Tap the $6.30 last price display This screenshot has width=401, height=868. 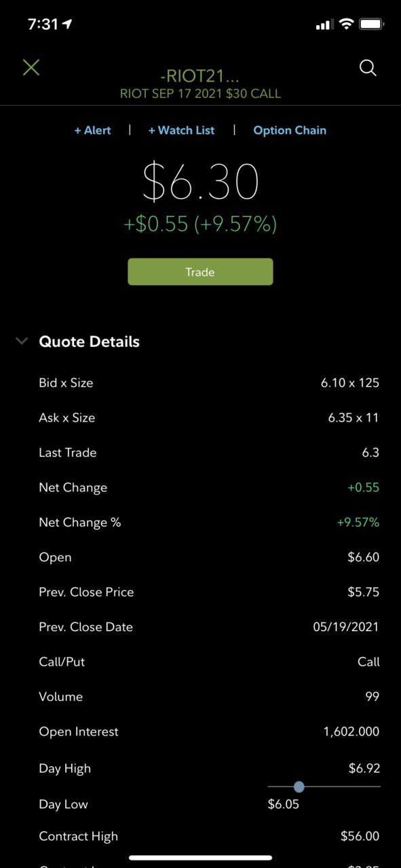click(x=201, y=183)
